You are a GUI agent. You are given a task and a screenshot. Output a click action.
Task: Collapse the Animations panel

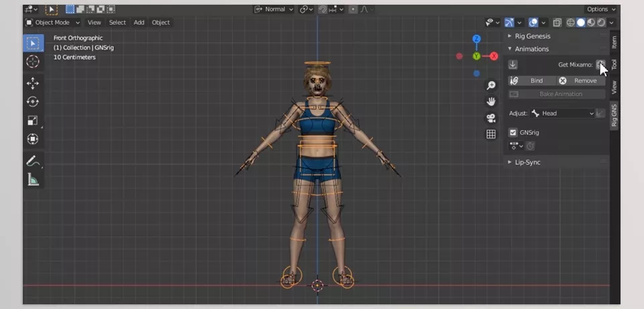click(x=532, y=49)
